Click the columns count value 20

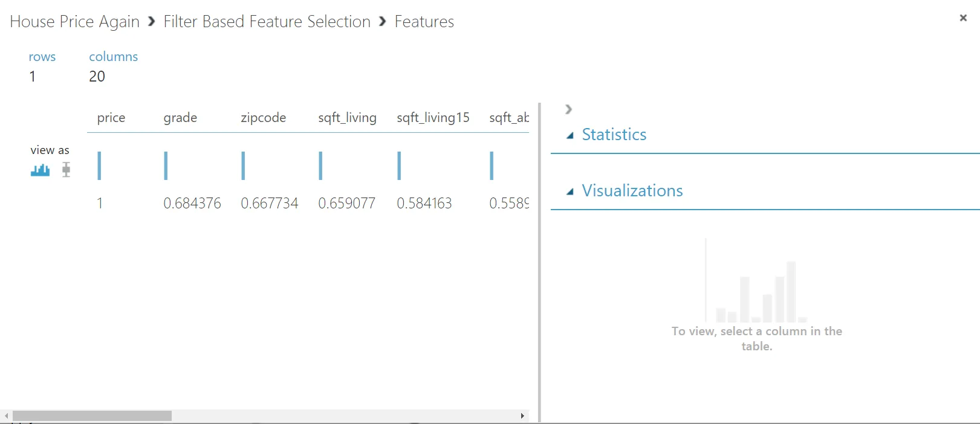97,77
